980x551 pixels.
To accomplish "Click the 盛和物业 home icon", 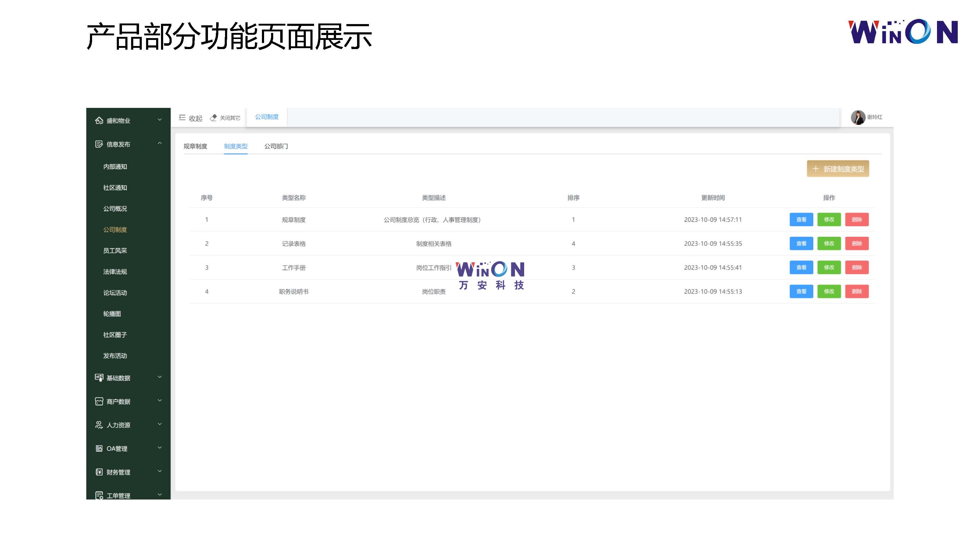I will (99, 121).
